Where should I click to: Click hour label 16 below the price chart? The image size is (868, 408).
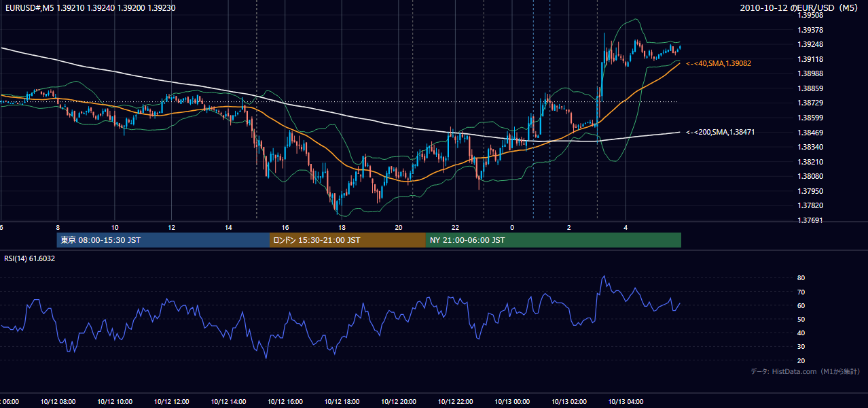pyautogui.click(x=285, y=228)
